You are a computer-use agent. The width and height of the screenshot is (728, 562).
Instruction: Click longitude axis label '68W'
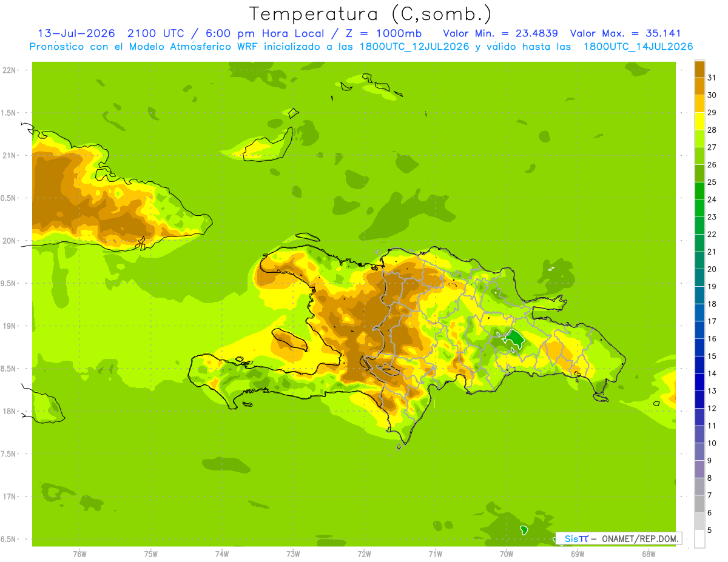point(649,554)
